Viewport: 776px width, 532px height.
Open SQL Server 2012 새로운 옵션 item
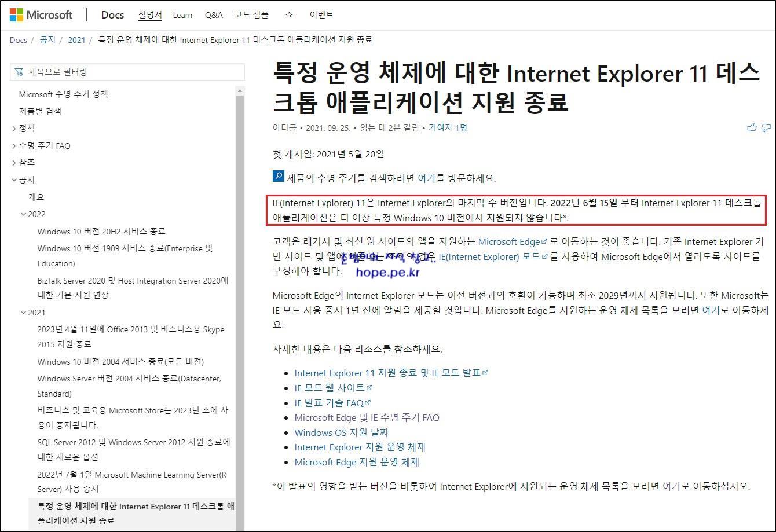134,449
